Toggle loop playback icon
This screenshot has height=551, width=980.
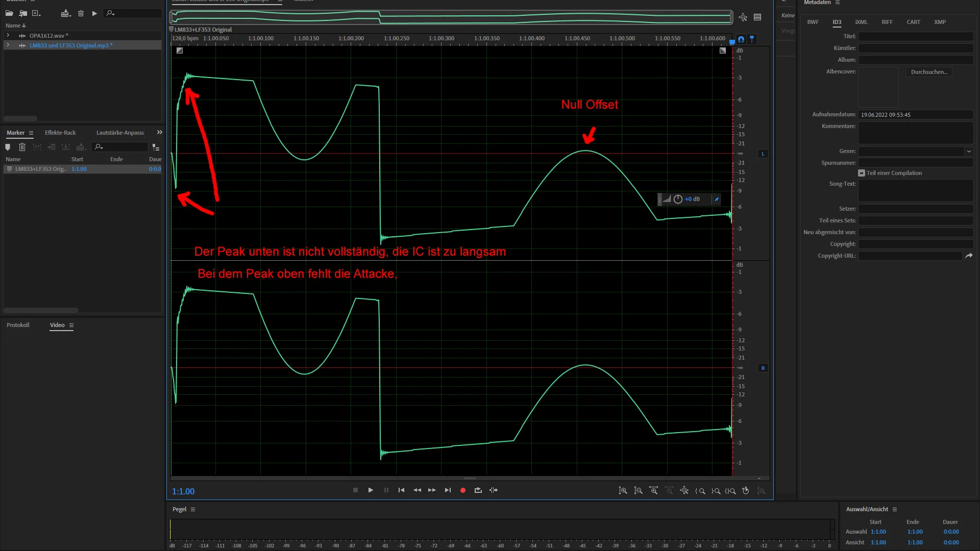pyautogui.click(x=478, y=490)
